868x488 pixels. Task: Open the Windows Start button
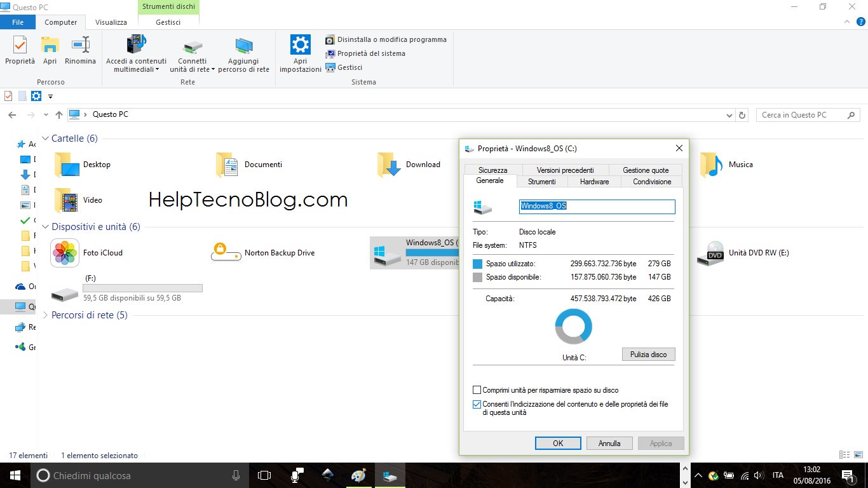tap(15, 475)
